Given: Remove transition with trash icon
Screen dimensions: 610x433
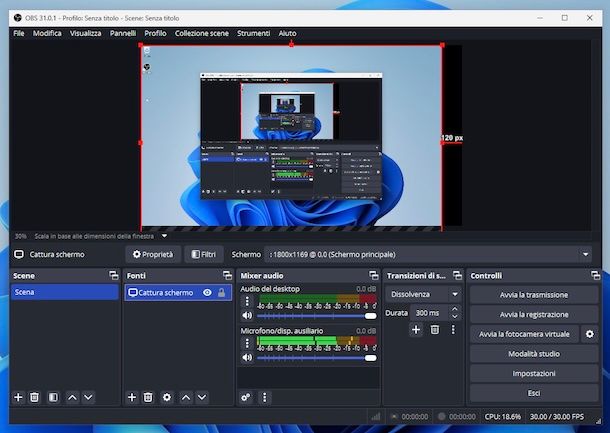Looking at the screenshot, I should coord(435,330).
